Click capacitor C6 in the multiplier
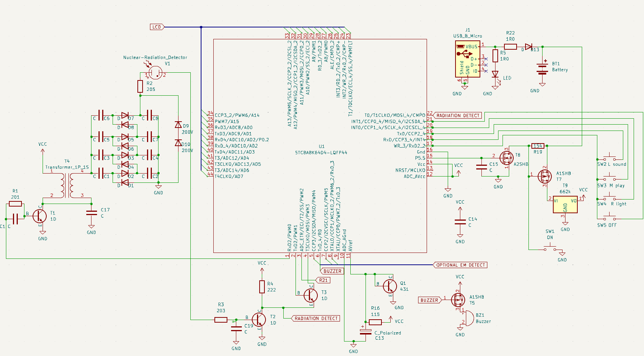This screenshot has width=644, height=356. click(x=101, y=115)
